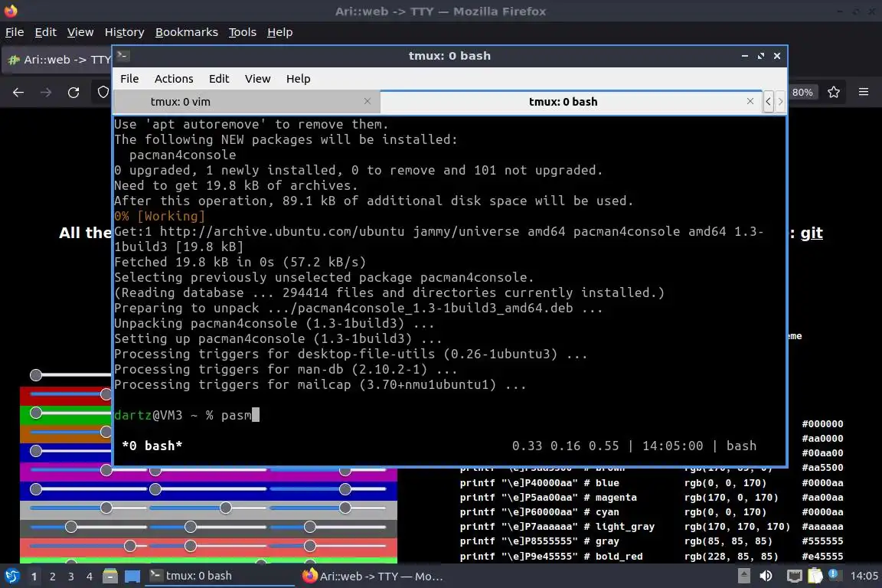Click the terminal prompt line with 'pasm'
Image resolution: width=882 pixels, height=588 pixels.
point(187,415)
